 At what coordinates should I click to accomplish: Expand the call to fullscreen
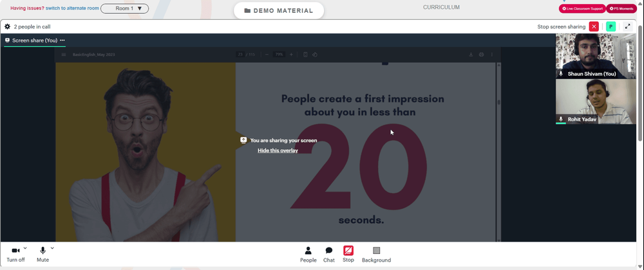click(627, 26)
